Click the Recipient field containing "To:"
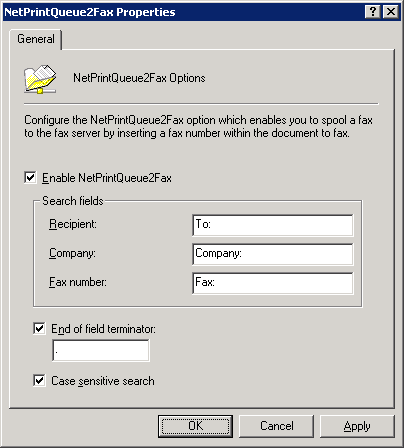404x448 pixels. click(x=273, y=225)
